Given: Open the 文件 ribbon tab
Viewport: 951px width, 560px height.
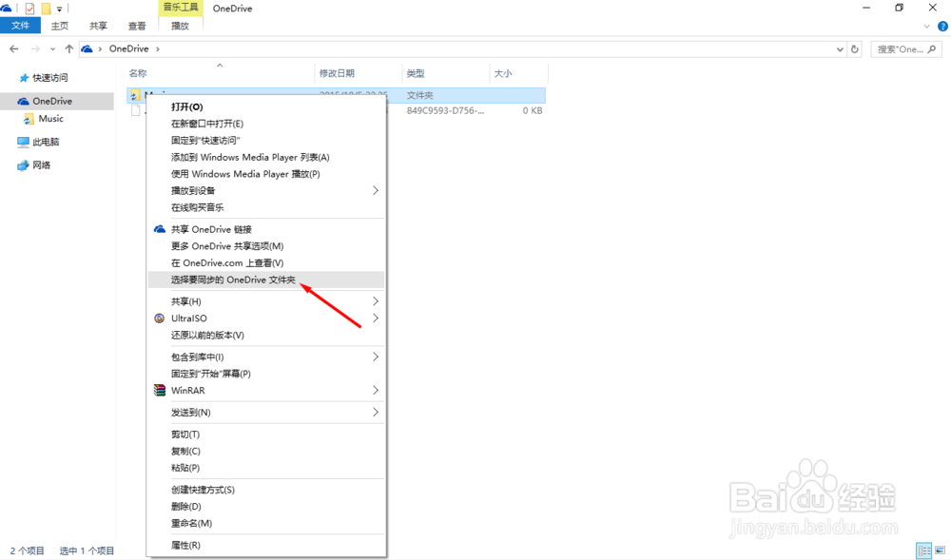Looking at the screenshot, I should pyautogui.click(x=20, y=26).
